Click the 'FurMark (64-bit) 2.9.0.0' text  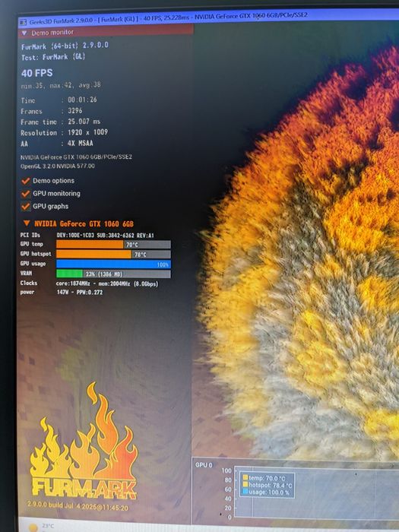click(x=65, y=46)
